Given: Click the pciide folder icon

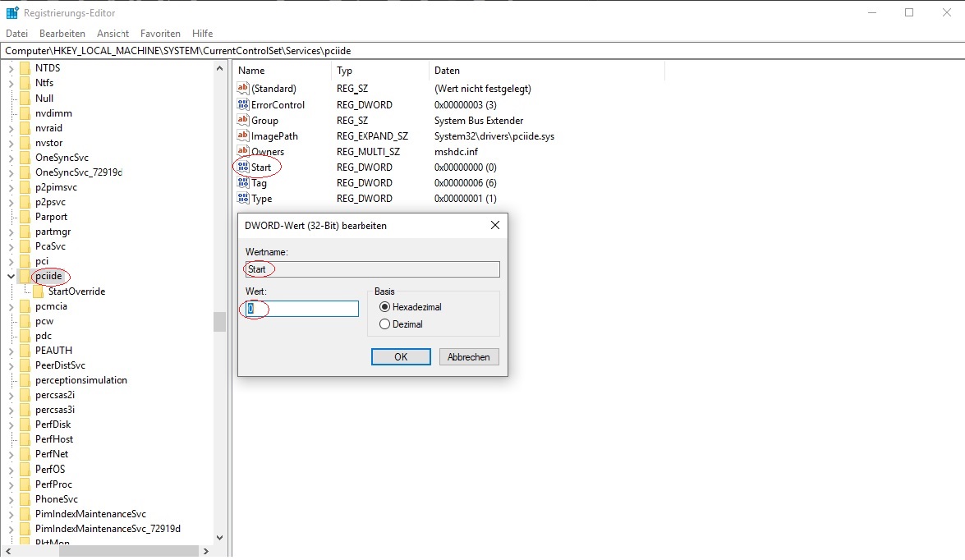Looking at the screenshot, I should (25, 276).
